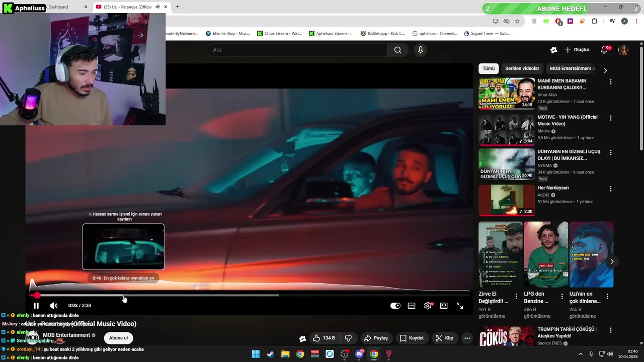Open Kicklet.app bookmark

(x=382, y=34)
